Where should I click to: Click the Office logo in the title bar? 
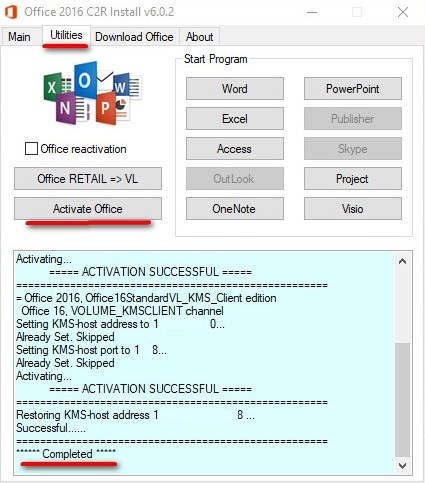tap(11, 12)
